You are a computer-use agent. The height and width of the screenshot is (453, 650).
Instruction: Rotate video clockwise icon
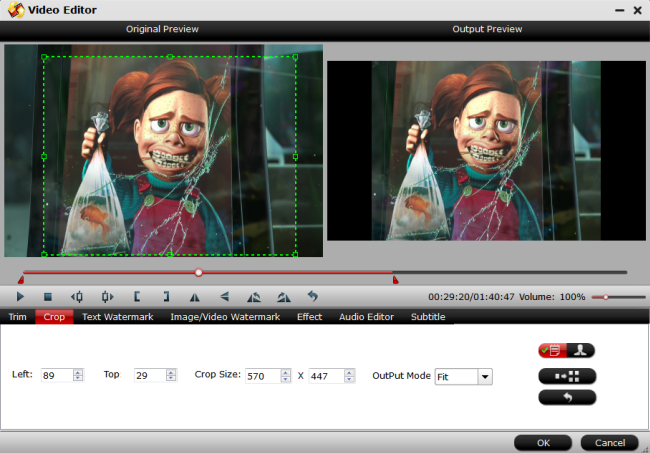[284, 297]
